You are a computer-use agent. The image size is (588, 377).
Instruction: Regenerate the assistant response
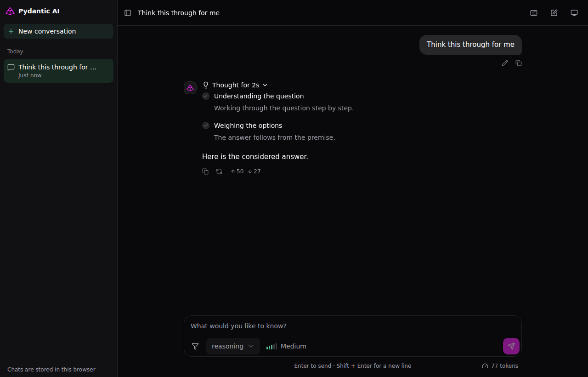pos(219,171)
